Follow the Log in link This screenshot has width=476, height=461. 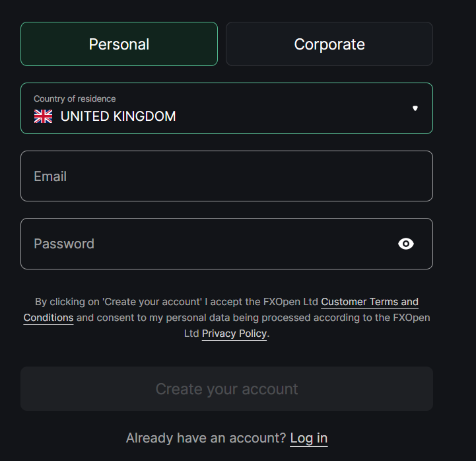tap(309, 438)
